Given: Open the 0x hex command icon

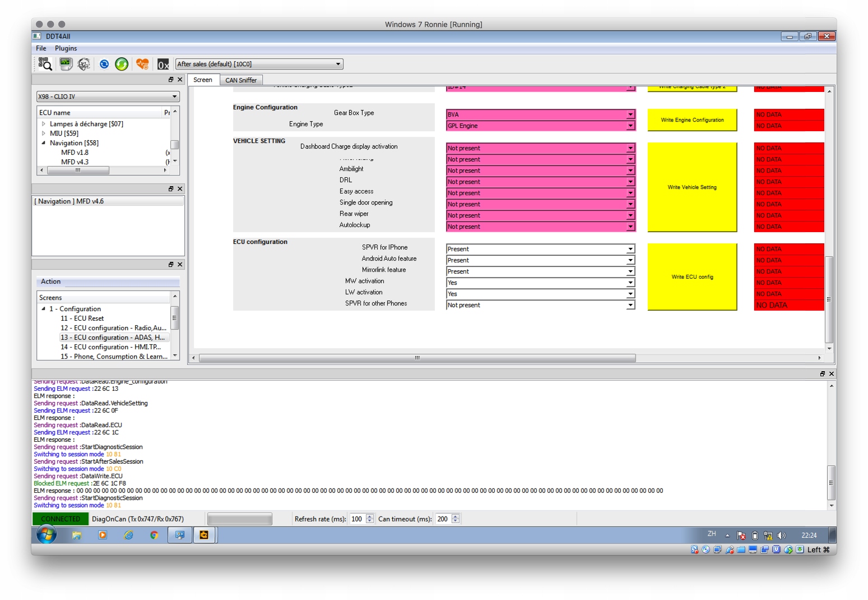Looking at the screenshot, I should (x=163, y=64).
